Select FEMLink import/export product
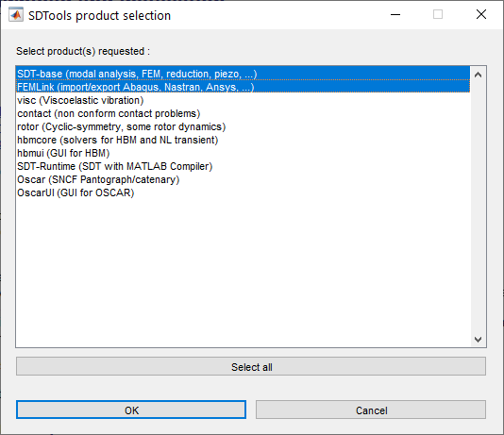The height and width of the screenshot is (435, 504). tap(243, 87)
